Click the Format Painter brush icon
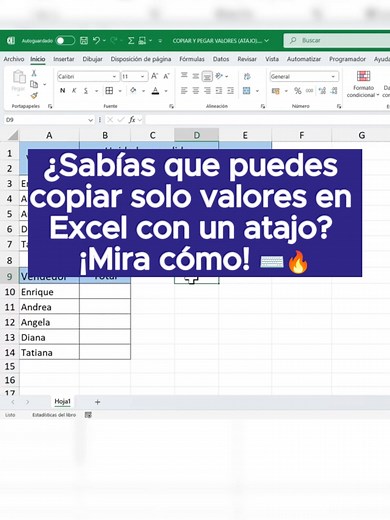390x520 pixels. pos(34,95)
